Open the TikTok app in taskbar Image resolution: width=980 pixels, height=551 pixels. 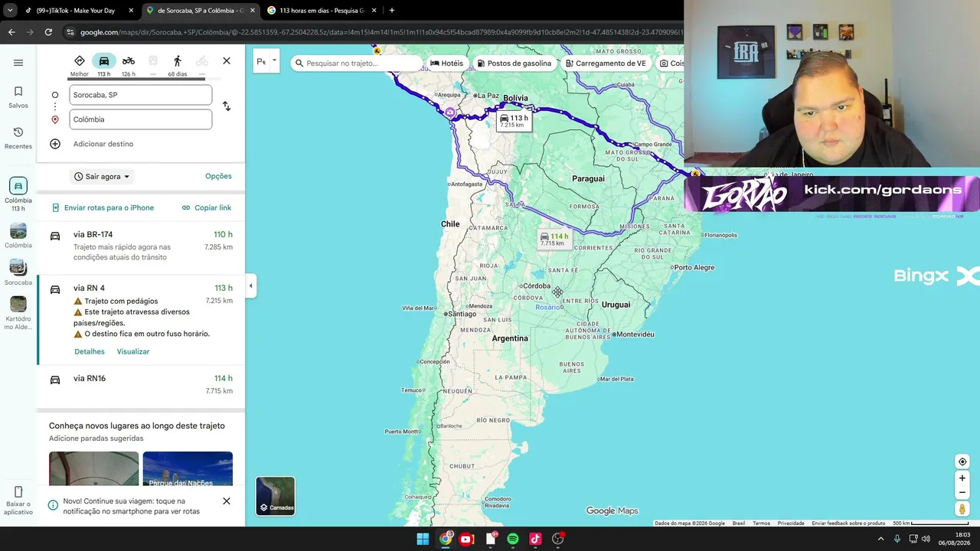535,539
